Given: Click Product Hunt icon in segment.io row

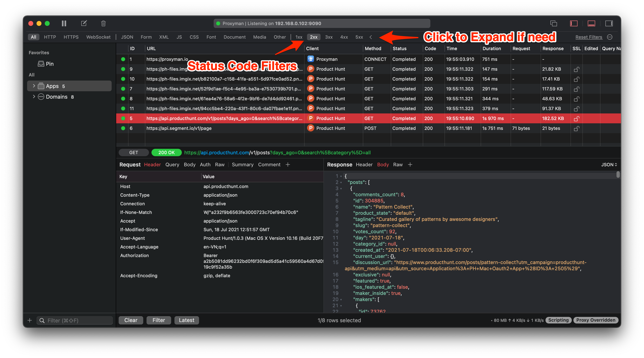Looking at the screenshot, I should pos(311,128).
